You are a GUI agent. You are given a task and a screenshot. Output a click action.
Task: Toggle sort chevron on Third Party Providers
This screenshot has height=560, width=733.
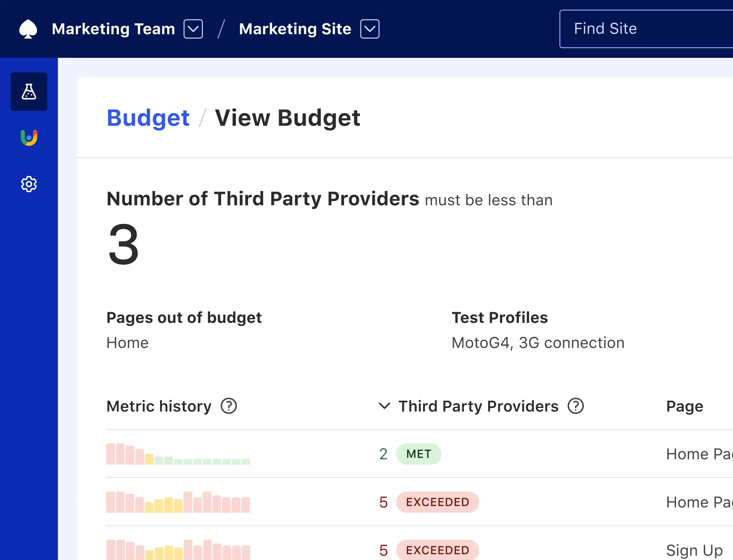tap(384, 406)
